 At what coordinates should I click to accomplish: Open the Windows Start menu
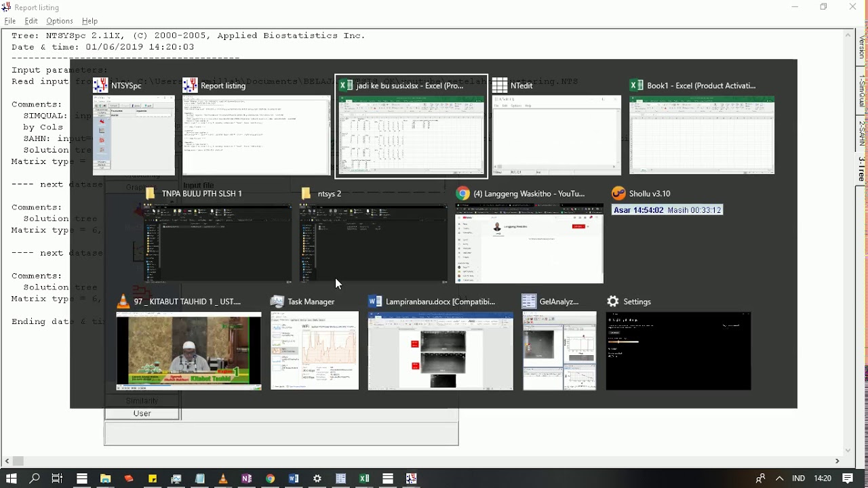coord(11,479)
